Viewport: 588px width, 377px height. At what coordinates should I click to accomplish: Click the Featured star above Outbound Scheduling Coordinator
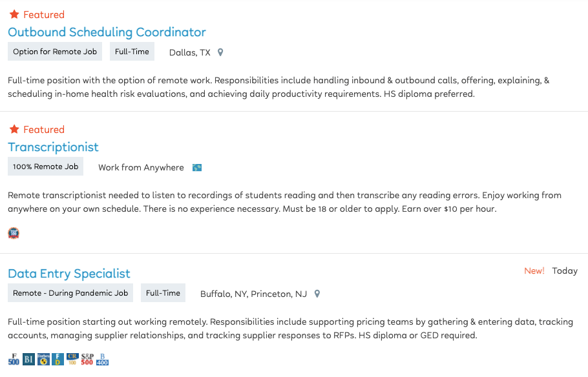pyautogui.click(x=14, y=14)
